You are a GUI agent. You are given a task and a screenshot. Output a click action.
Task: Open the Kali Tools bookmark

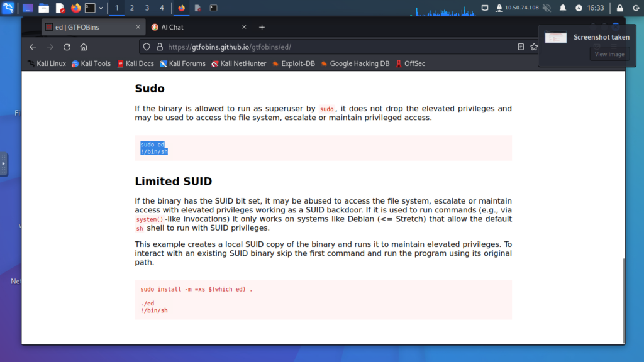point(91,63)
